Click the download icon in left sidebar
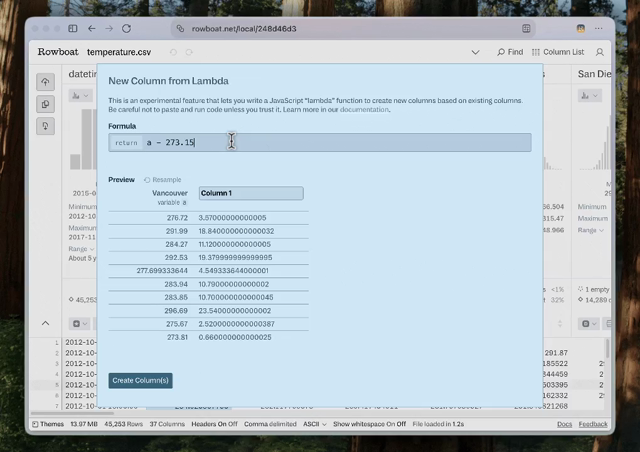 [x=45, y=126]
